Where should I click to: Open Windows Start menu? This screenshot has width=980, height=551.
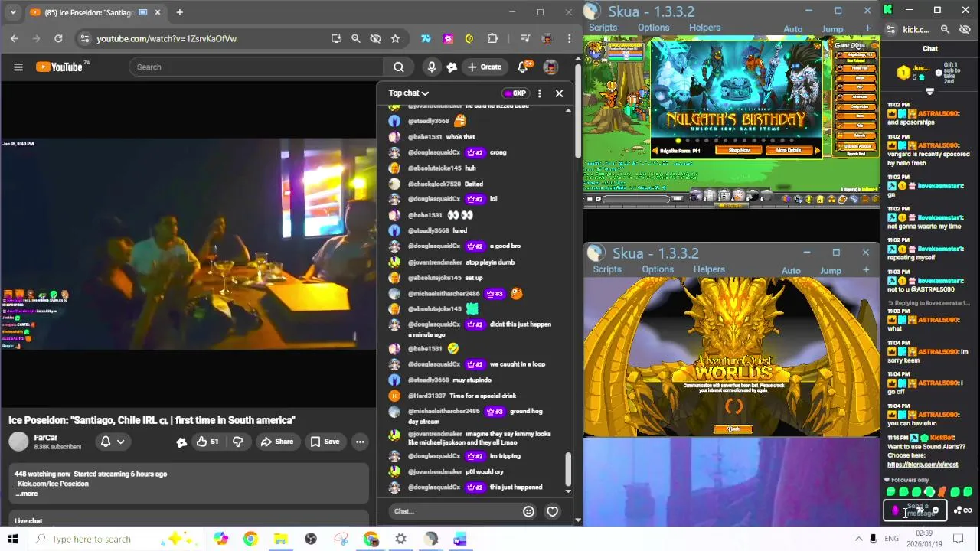(12, 540)
